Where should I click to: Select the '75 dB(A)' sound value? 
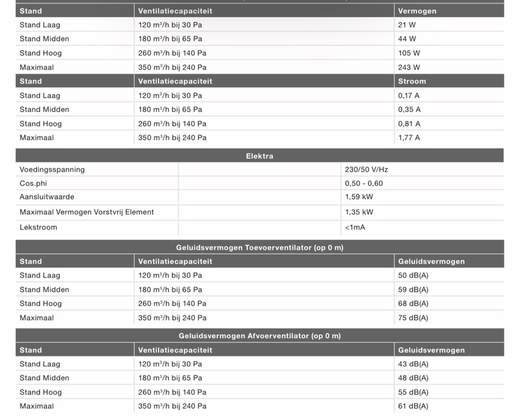[x=413, y=318]
